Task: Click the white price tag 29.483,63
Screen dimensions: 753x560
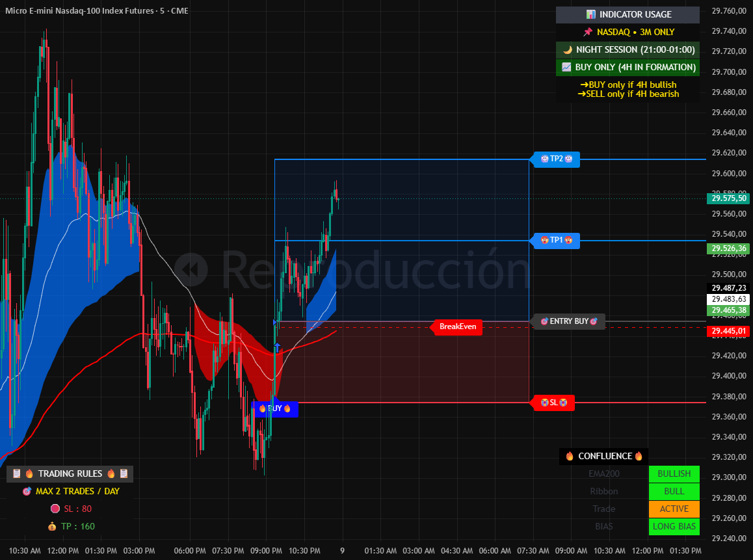Action: click(x=728, y=299)
